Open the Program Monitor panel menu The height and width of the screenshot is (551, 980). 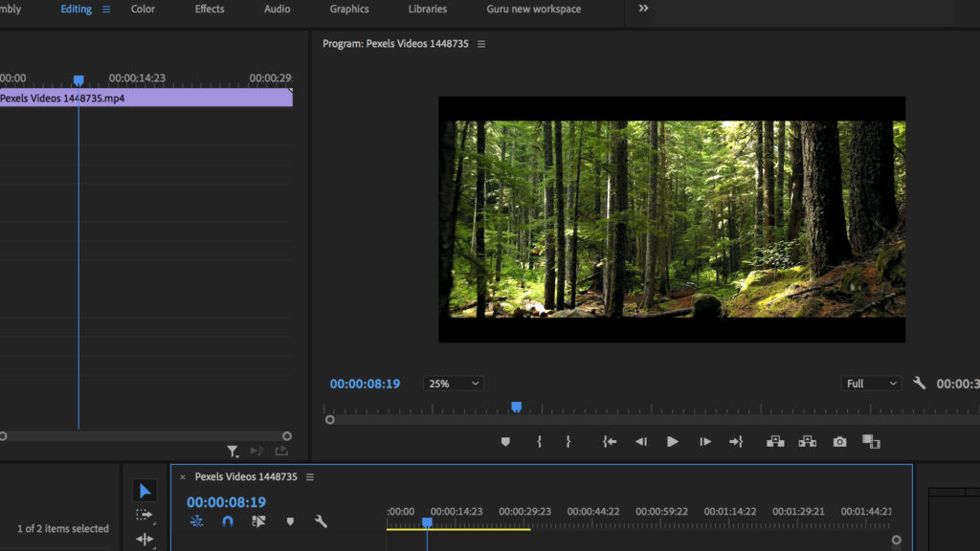pos(480,43)
